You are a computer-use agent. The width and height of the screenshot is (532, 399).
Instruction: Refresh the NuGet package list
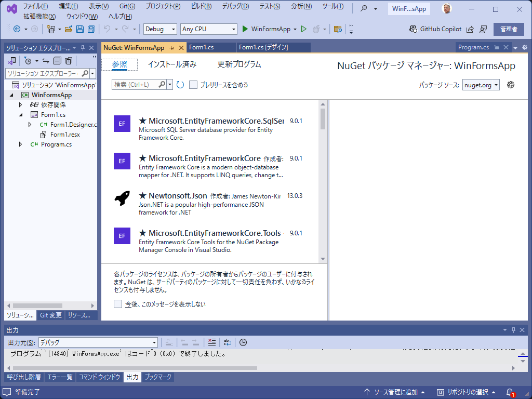pyautogui.click(x=180, y=85)
